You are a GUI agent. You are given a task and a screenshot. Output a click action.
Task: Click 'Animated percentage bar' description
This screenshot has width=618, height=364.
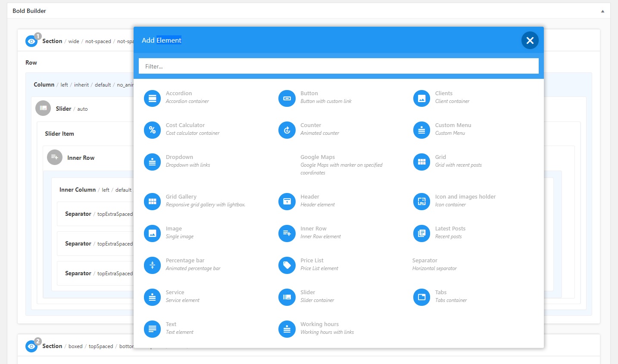coord(193,268)
